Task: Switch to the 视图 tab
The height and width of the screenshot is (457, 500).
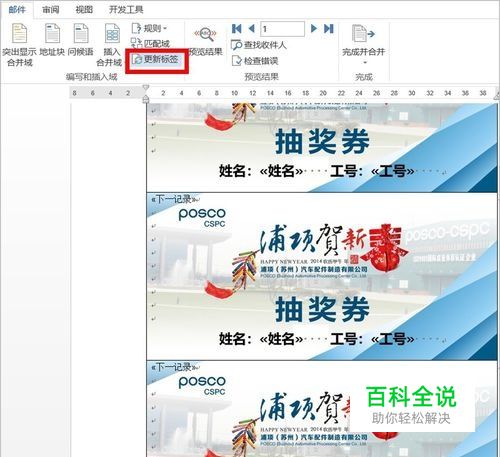Action: pyautogui.click(x=84, y=9)
